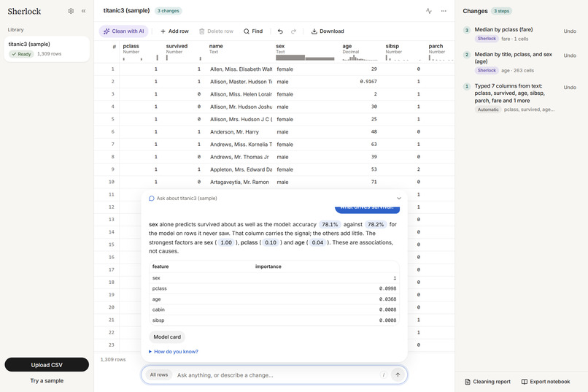Screen dimensions: 588x392
Task: Click the Ready status badge
Action: coord(21,54)
